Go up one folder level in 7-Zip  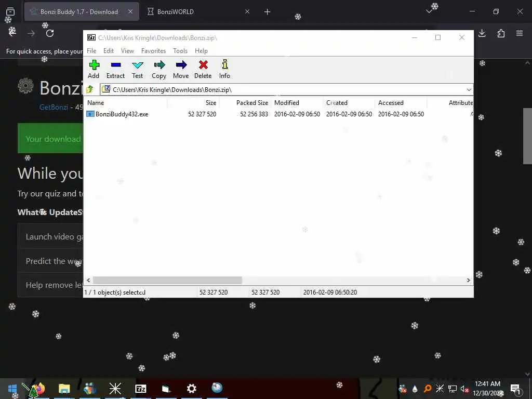pos(90,89)
